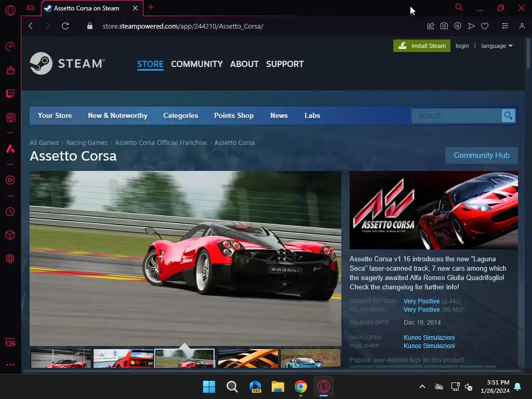Screen dimensions: 532x399
Task: Open Settings gear in sidebar
Action: 10,259
